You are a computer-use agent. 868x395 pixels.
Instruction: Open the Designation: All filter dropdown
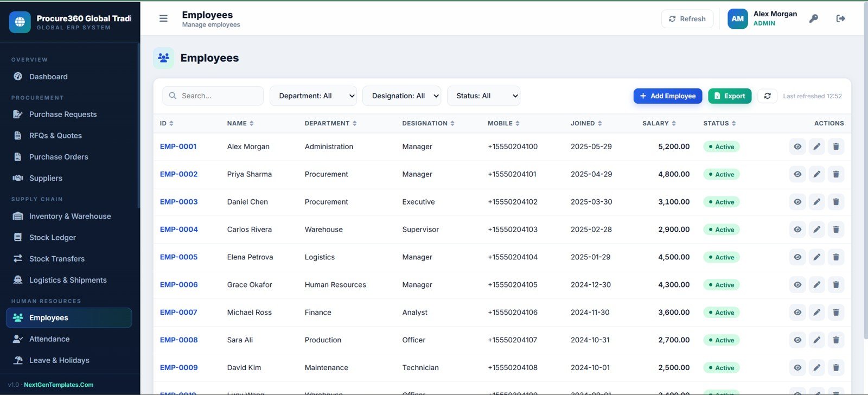click(x=401, y=96)
